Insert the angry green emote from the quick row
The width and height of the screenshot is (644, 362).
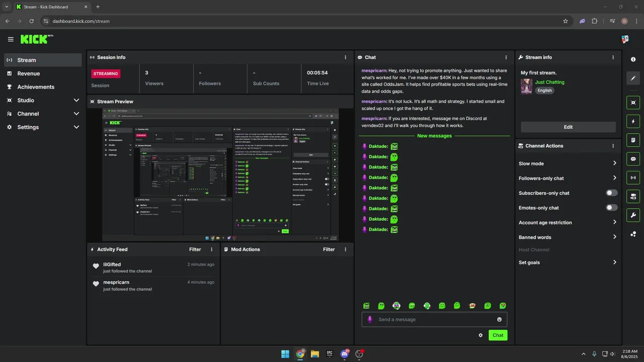(366, 306)
